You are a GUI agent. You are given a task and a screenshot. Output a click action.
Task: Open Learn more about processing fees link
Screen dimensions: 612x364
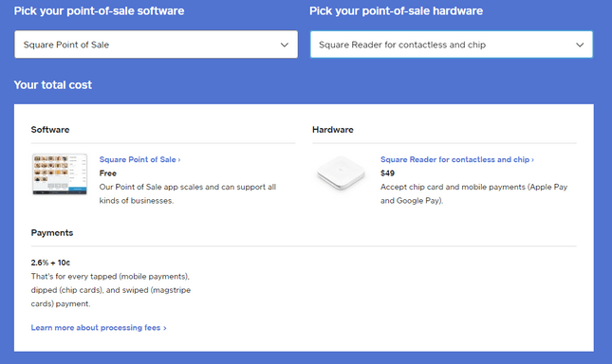[x=99, y=328]
